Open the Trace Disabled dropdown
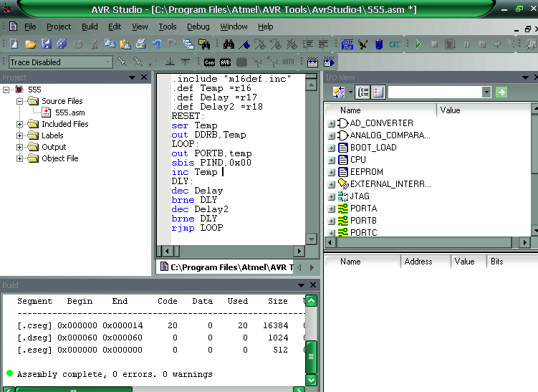 pyautogui.click(x=107, y=62)
